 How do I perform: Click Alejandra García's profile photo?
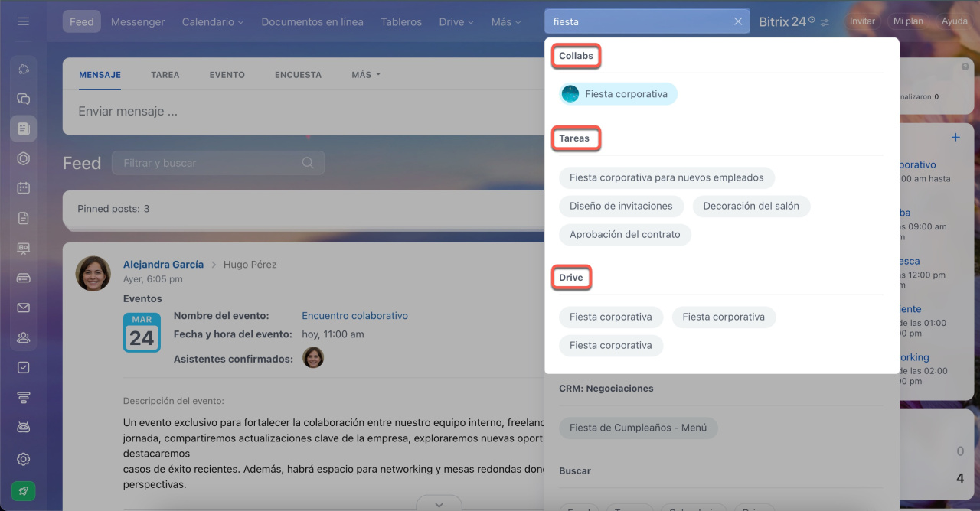(x=93, y=273)
